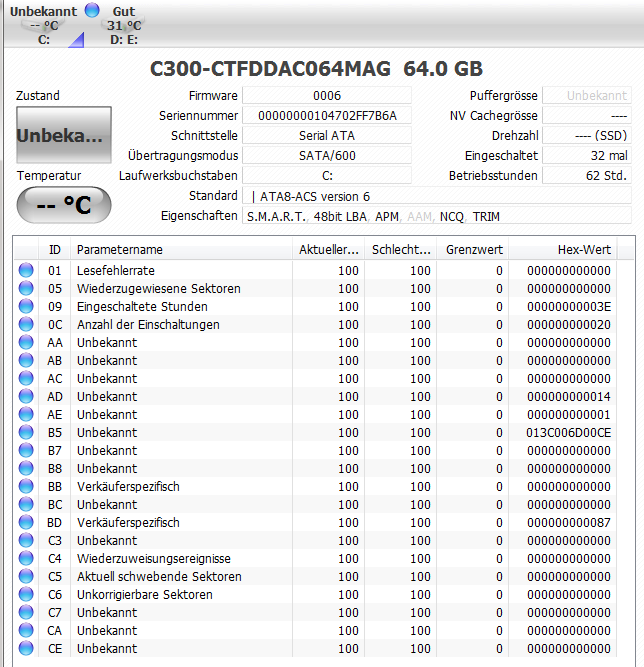Select the C: drive tab with Unbekannt status
The width and height of the screenshot is (644, 667).
click(x=43, y=25)
